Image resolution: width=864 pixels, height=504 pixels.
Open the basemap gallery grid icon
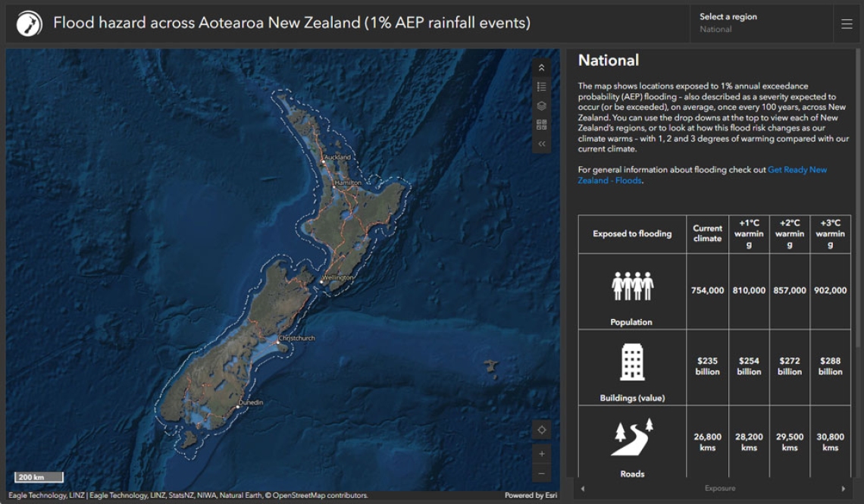(x=541, y=125)
